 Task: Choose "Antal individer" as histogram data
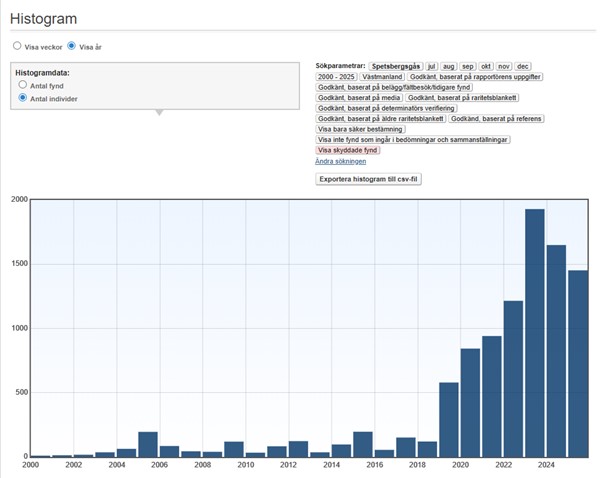click(x=23, y=99)
